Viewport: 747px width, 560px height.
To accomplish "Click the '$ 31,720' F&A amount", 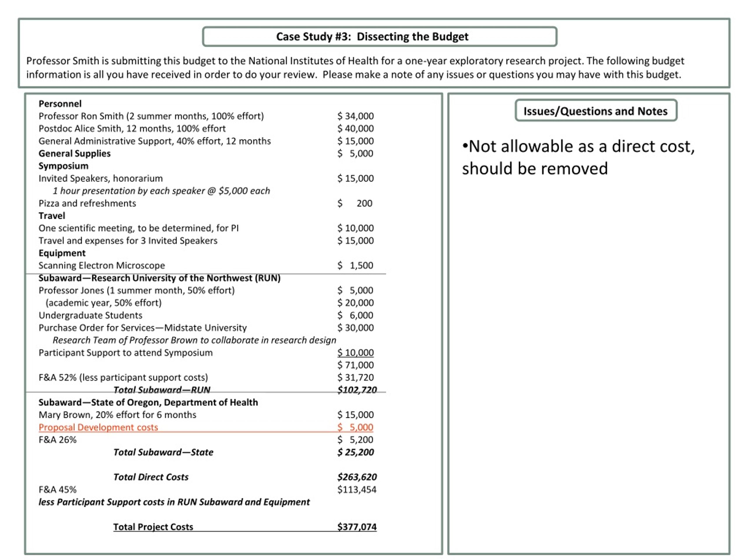I will pos(355,378).
